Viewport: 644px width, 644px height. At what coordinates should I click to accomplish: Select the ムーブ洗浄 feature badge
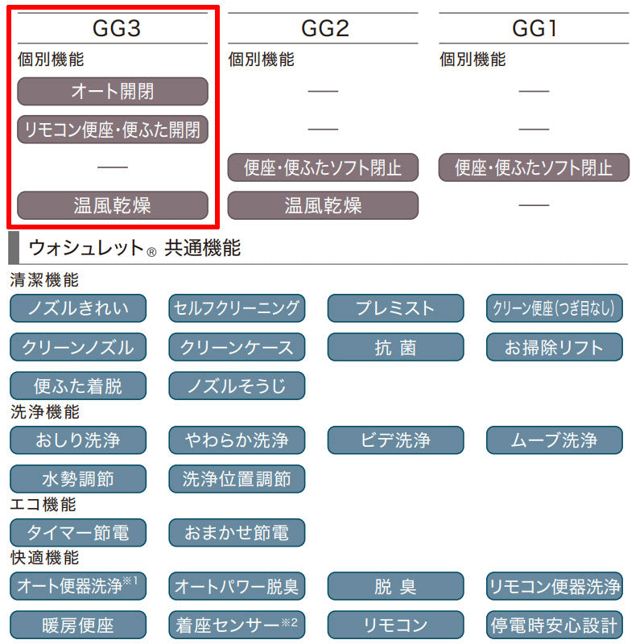555,440
